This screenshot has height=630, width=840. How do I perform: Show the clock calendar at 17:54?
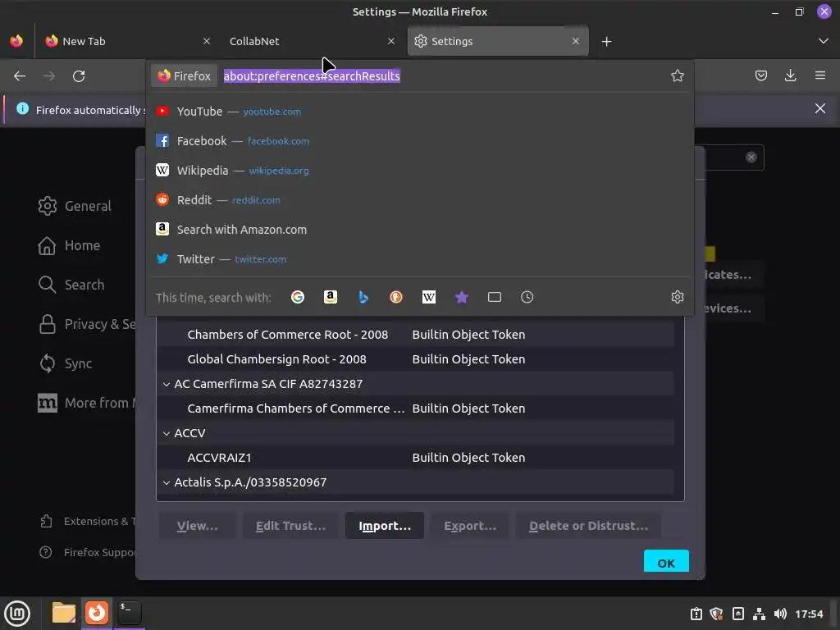pos(809,614)
